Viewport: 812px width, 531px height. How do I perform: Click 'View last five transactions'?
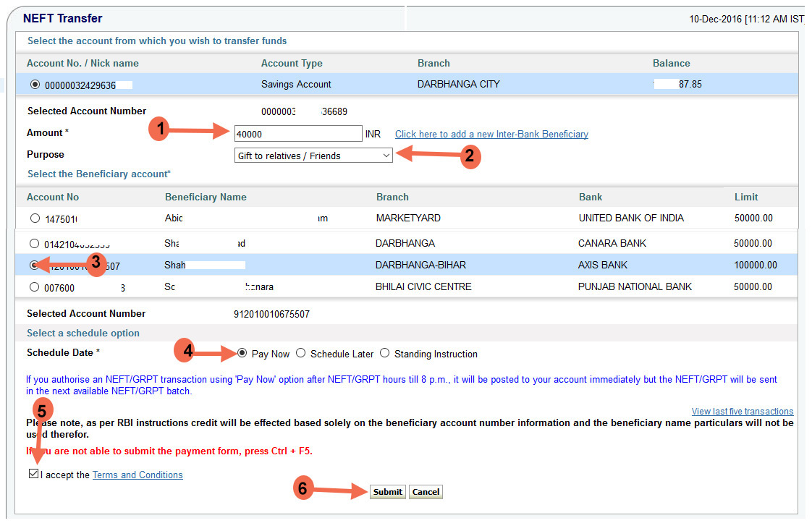pos(743,411)
